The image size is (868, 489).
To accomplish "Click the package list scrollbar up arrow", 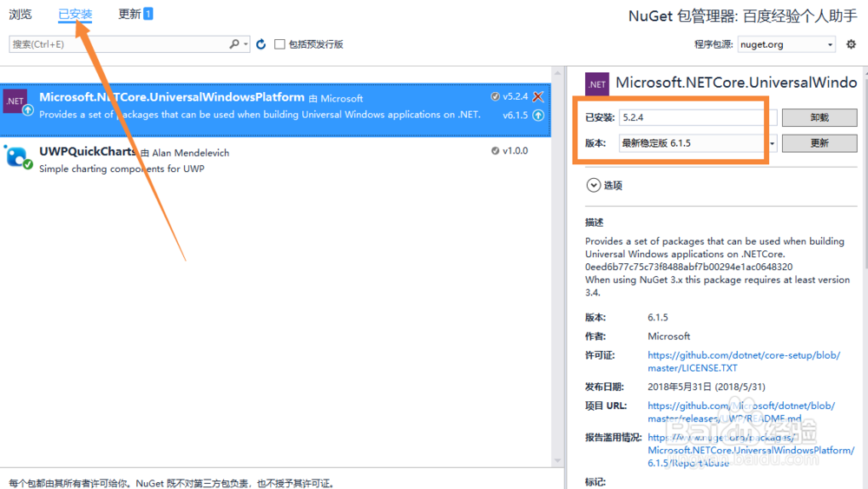I will pos(557,73).
